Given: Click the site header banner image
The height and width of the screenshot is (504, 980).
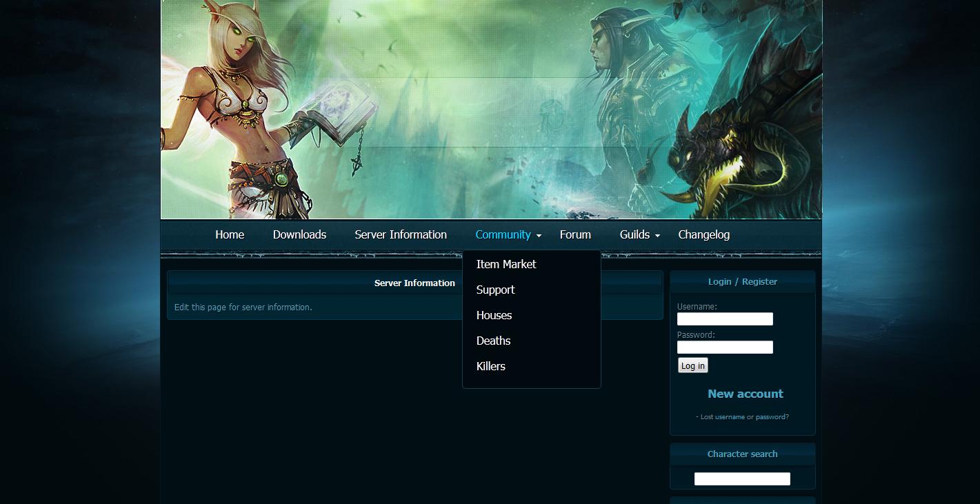Looking at the screenshot, I should (491, 110).
